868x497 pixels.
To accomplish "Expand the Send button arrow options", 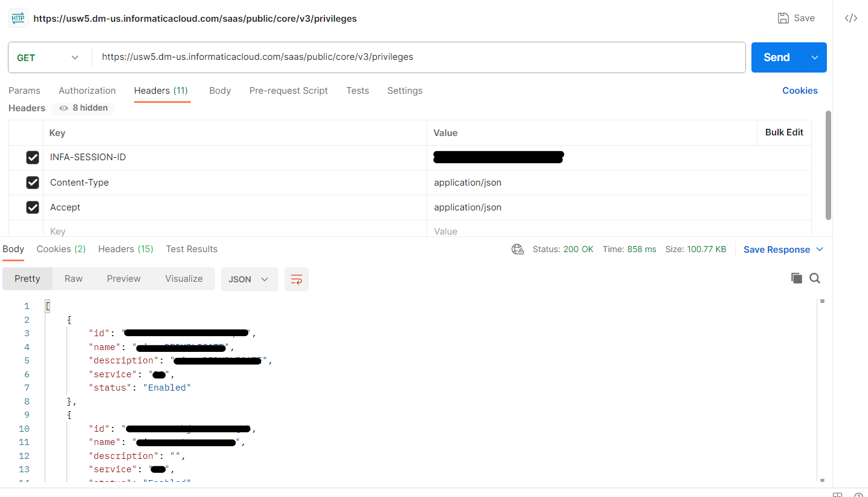I will (x=815, y=57).
